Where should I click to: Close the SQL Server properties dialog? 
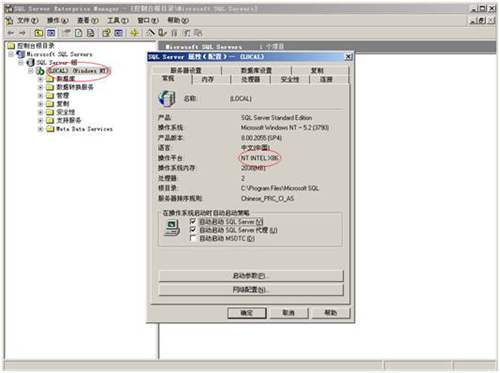pyautogui.click(x=348, y=57)
